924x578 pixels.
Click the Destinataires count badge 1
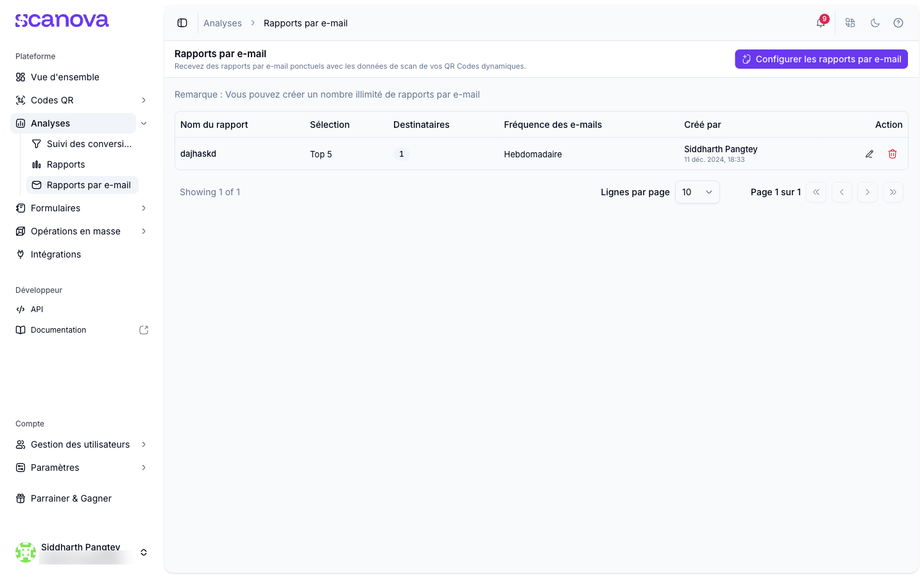(x=402, y=154)
